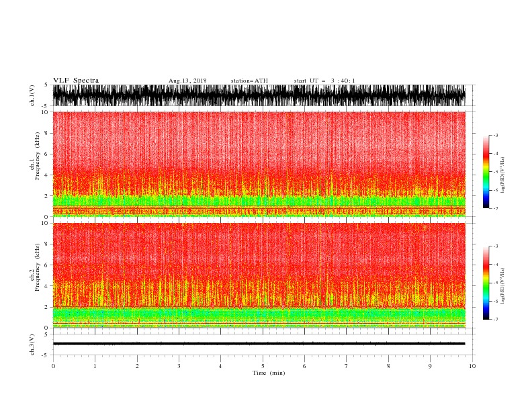This screenshot has height=411, width=532.
Task: Click time axis tick label "7"
Action: tap(347, 366)
